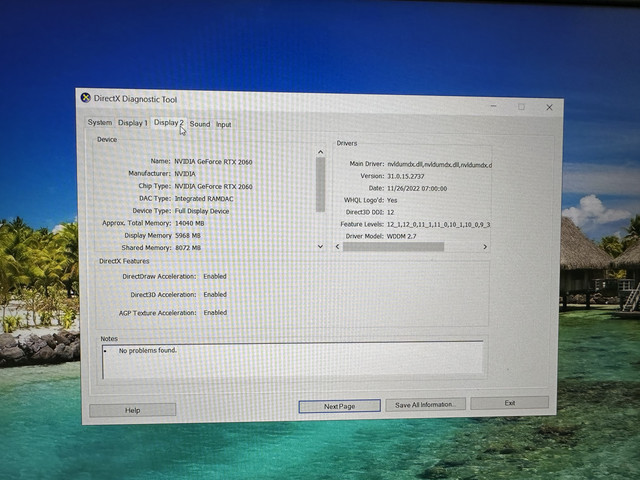Click Device list scroll up arrow
The width and height of the screenshot is (640, 480).
(x=320, y=152)
